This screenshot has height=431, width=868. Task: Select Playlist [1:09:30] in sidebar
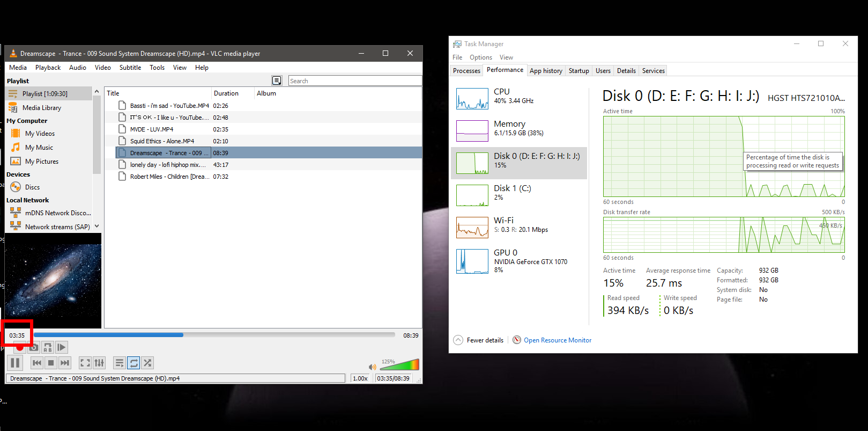pyautogui.click(x=49, y=93)
